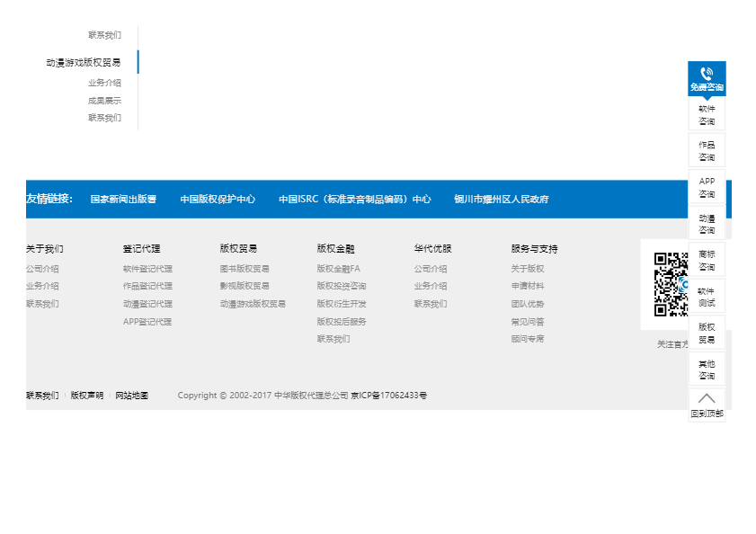Open 常见问答 footer link
Screen dimensions: 756x534
[528, 322]
